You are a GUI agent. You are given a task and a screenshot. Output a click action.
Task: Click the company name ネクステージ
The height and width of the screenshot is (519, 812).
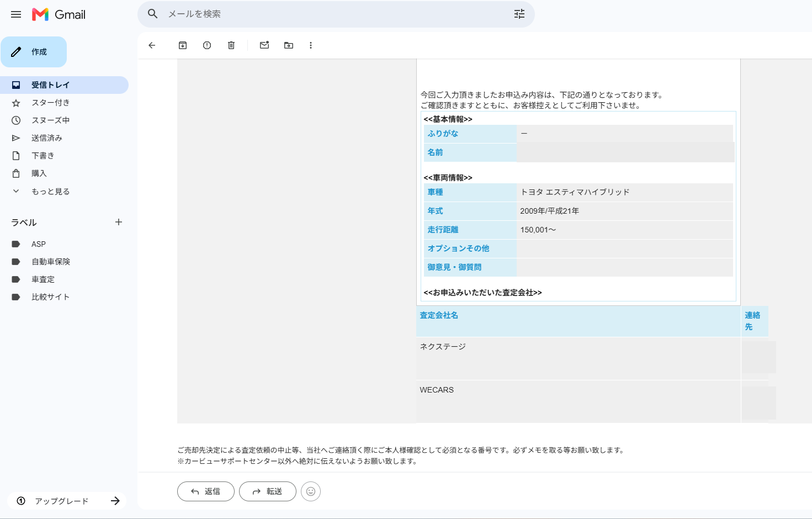pos(443,347)
